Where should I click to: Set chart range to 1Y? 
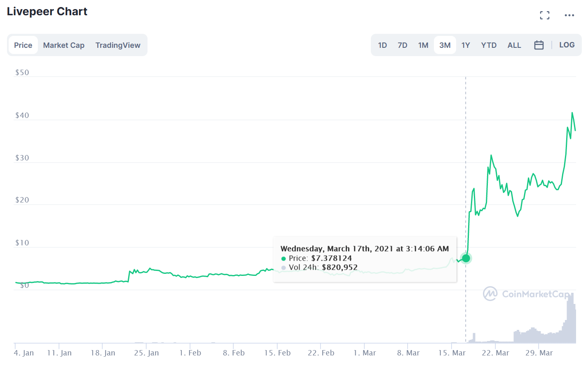pos(466,45)
